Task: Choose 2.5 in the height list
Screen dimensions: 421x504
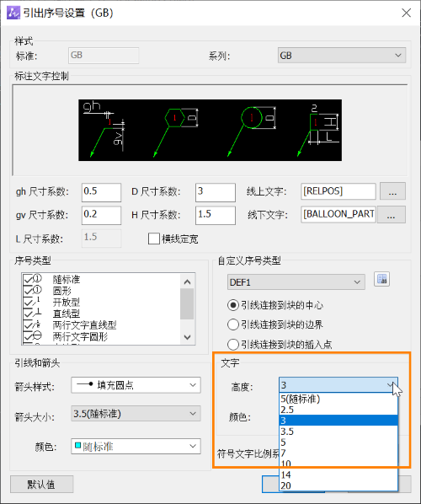Action: tap(338, 410)
